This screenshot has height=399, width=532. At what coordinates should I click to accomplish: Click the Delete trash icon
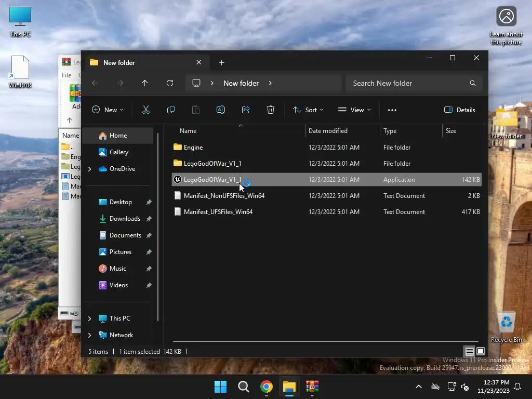270,110
